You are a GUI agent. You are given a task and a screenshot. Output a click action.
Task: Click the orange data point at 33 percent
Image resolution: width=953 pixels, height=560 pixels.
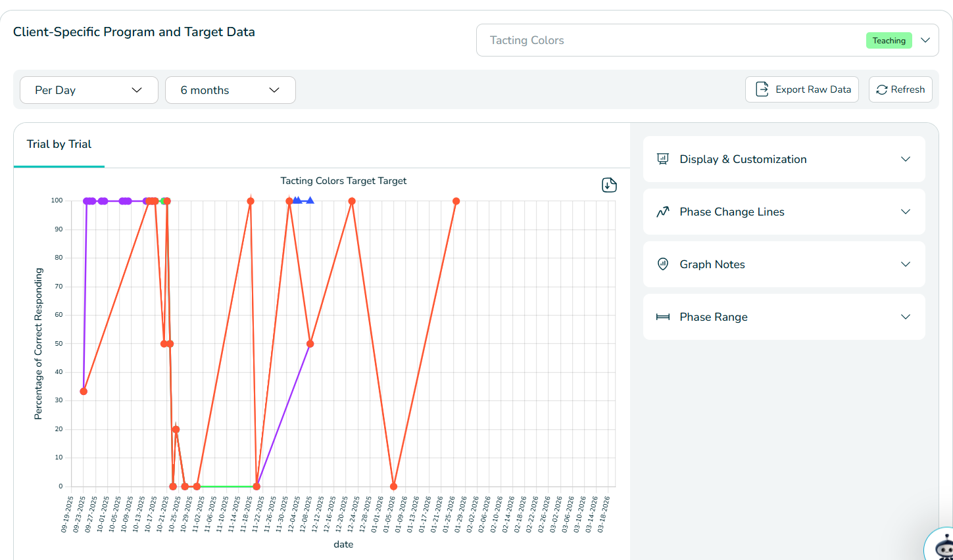(x=84, y=392)
